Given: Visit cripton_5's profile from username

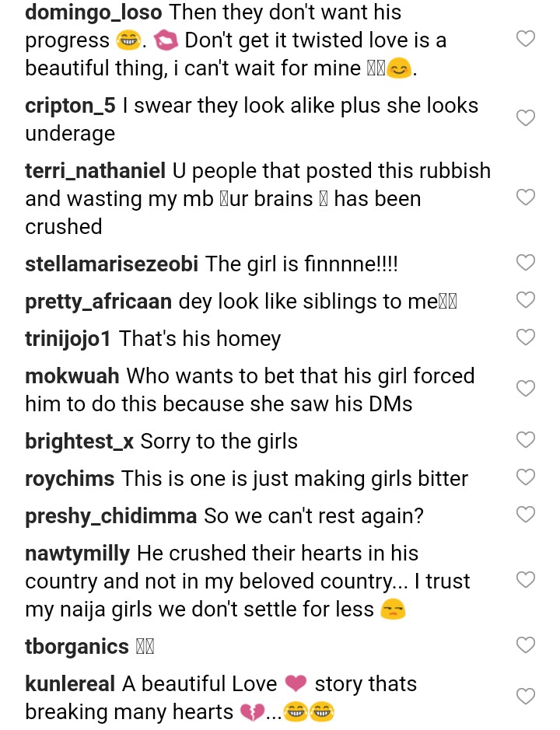Looking at the screenshot, I should pos(70,106).
